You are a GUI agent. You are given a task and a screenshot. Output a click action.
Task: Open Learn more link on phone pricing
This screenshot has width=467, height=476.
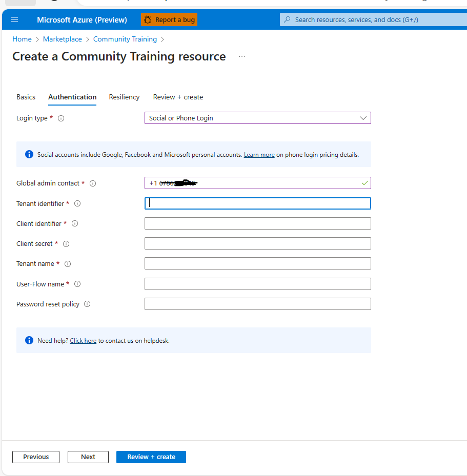tap(259, 155)
